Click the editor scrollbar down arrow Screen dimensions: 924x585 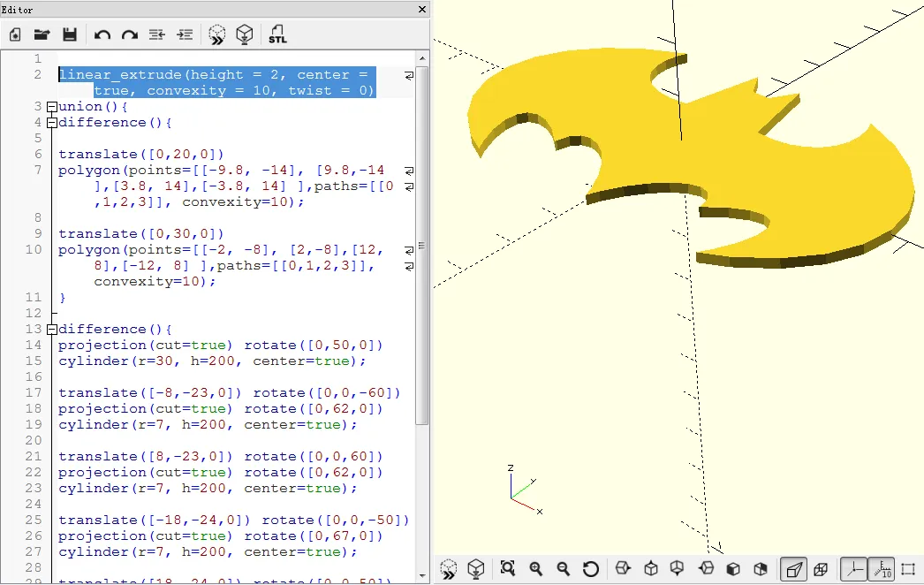pyautogui.click(x=422, y=575)
